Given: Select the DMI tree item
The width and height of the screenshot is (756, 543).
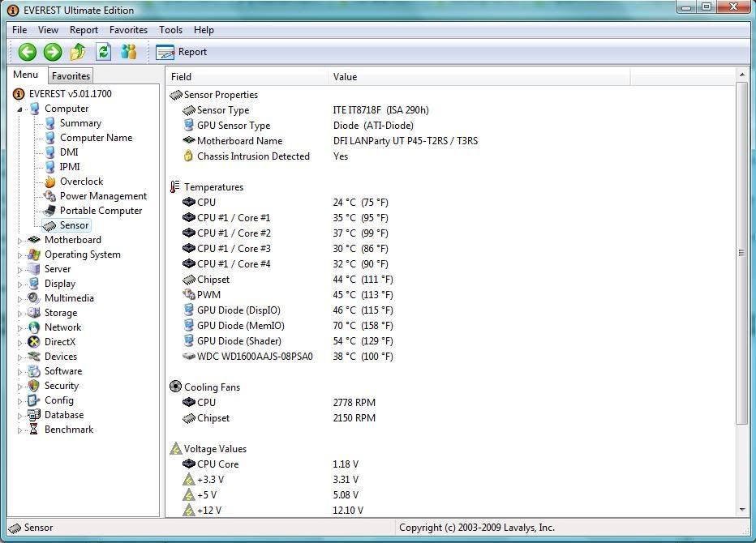Looking at the screenshot, I should (x=69, y=152).
